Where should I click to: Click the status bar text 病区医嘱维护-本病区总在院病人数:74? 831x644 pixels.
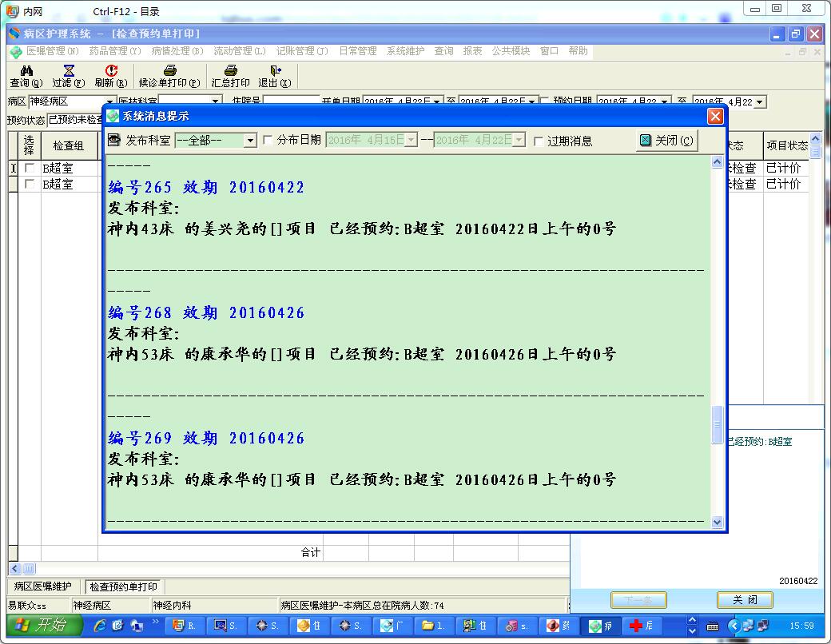click(x=363, y=606)
